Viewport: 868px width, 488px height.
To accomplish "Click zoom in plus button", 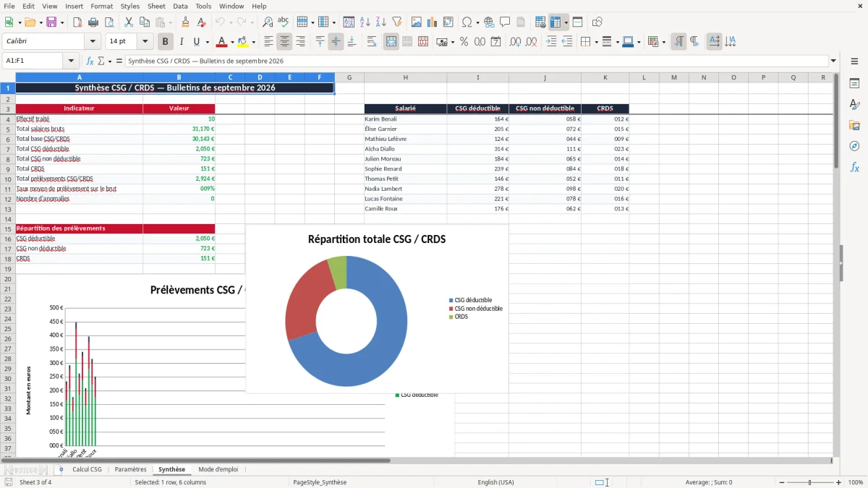I will (x=838, y=482).
